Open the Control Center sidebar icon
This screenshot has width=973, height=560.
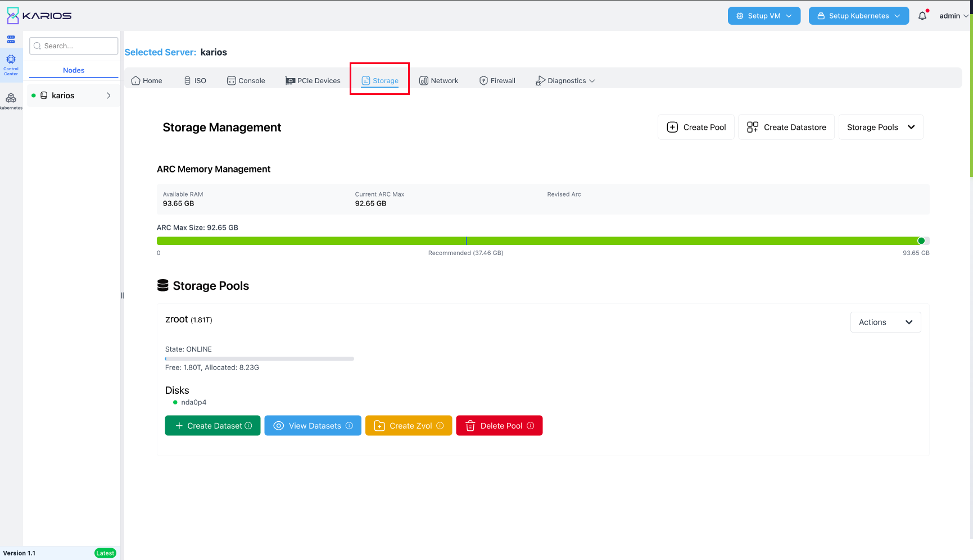click(x=11, y=65)
